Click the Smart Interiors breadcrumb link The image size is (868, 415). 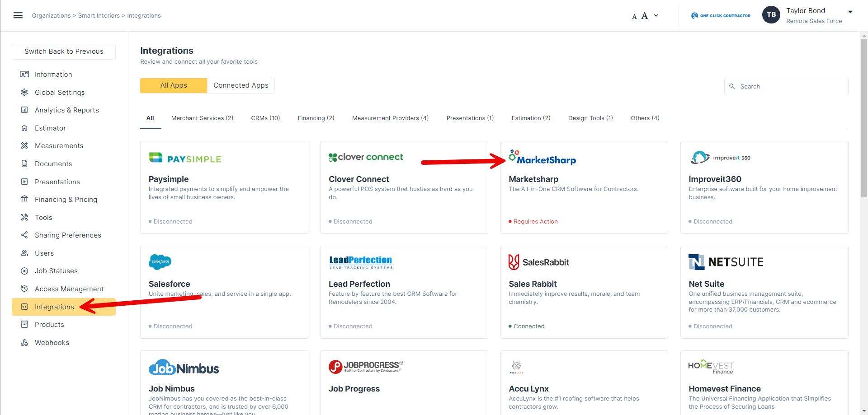click(x=99, y=15)
